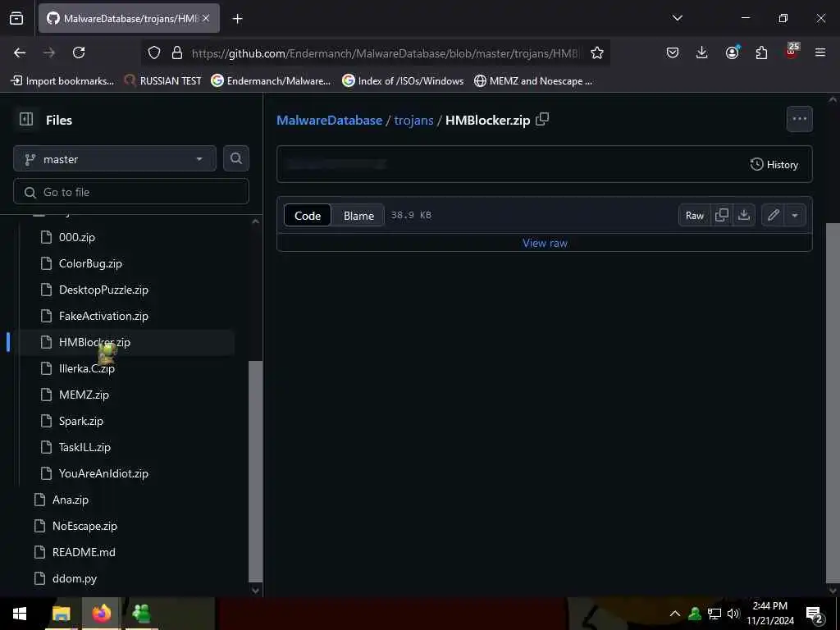
Task: Bookmark this page with star icon
Action: 597,52
